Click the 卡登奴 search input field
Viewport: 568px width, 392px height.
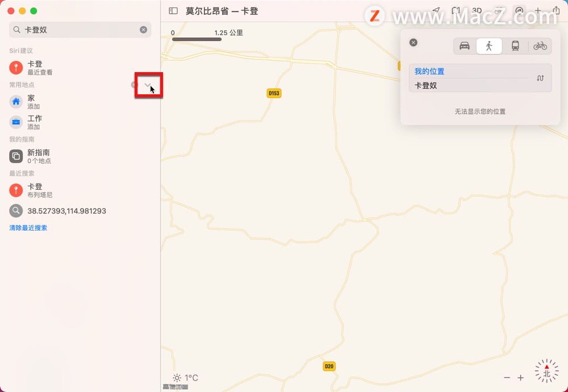[x=80, y=30]
